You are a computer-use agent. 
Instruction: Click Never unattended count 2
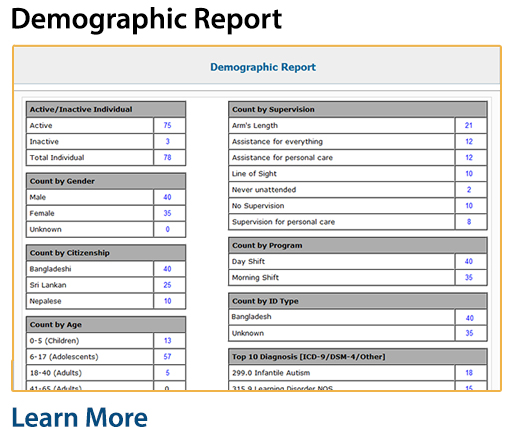click(x=469, y=190)
